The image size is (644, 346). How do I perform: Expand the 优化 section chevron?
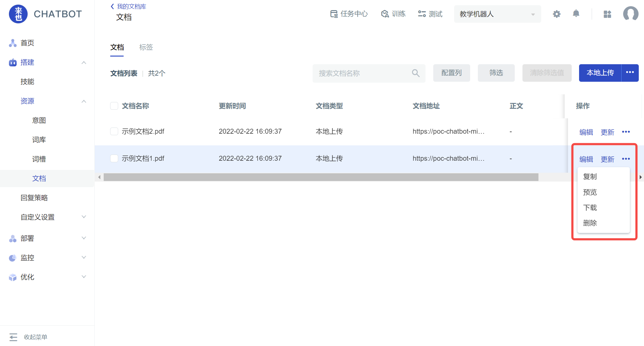point(84,277)
